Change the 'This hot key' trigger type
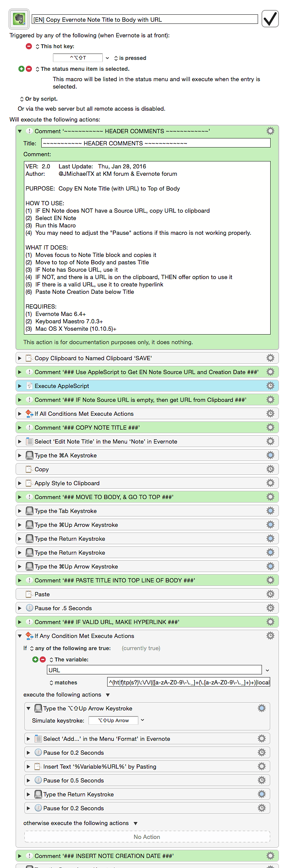This screenshot has height=868, width=288. coord(55,46)
